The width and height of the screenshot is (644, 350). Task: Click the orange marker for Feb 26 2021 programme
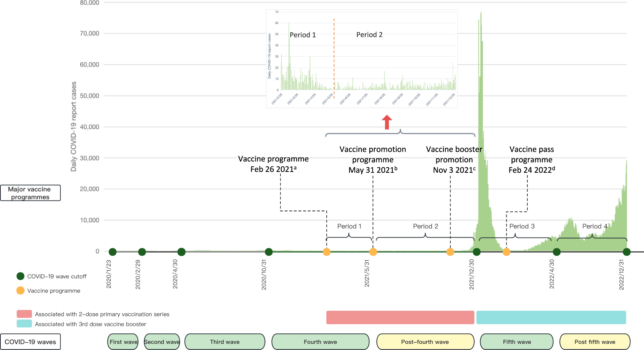[x=327, y=252]
